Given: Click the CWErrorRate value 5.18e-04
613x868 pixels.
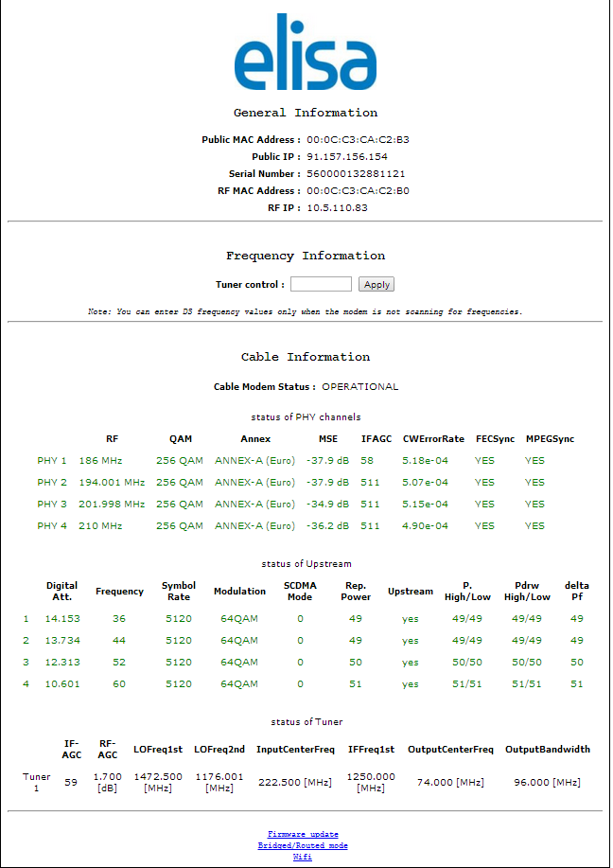Looking at the screenshot, I should click(x=425, y=461).
